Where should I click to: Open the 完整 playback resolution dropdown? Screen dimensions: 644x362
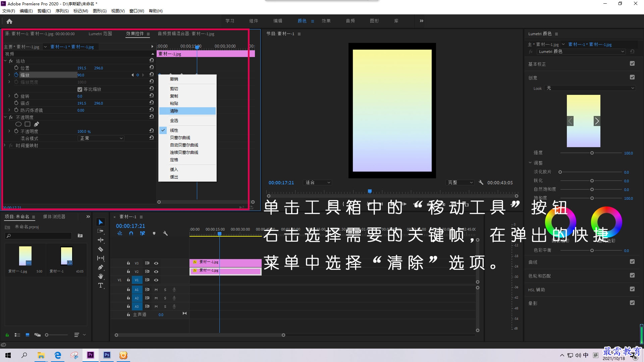tap(460, 183)
